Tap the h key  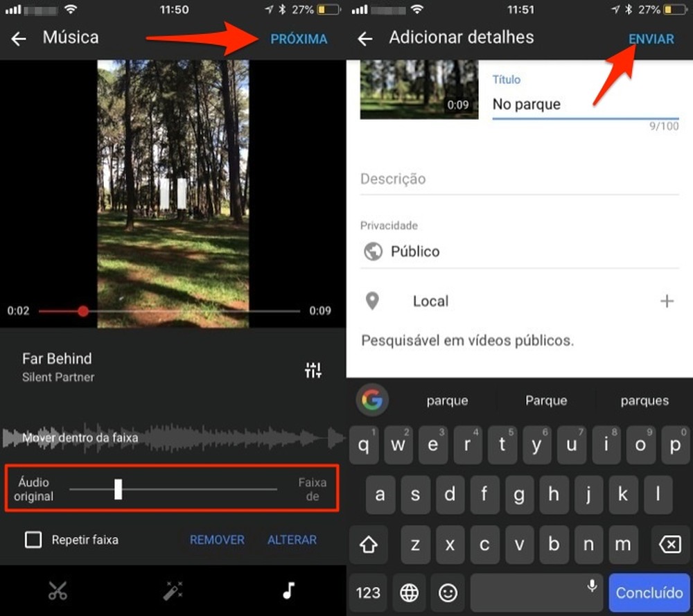[x=554, y=495]
